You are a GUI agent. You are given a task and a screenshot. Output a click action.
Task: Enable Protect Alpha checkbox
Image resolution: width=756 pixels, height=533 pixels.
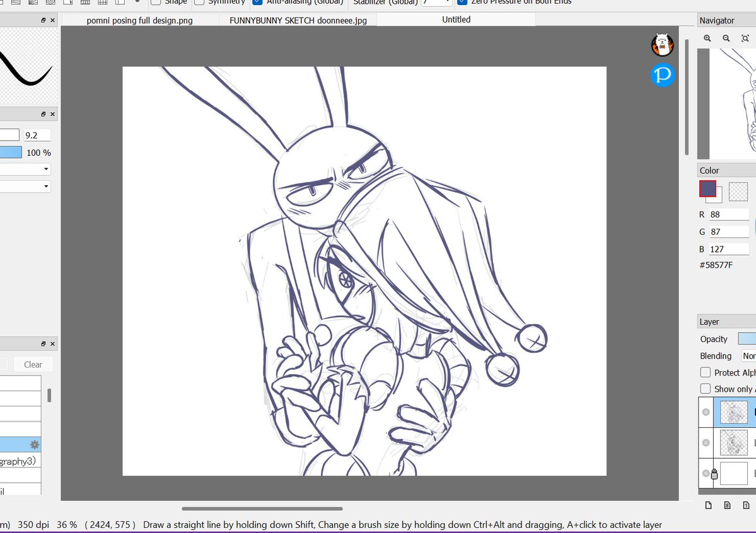point(706,372)
